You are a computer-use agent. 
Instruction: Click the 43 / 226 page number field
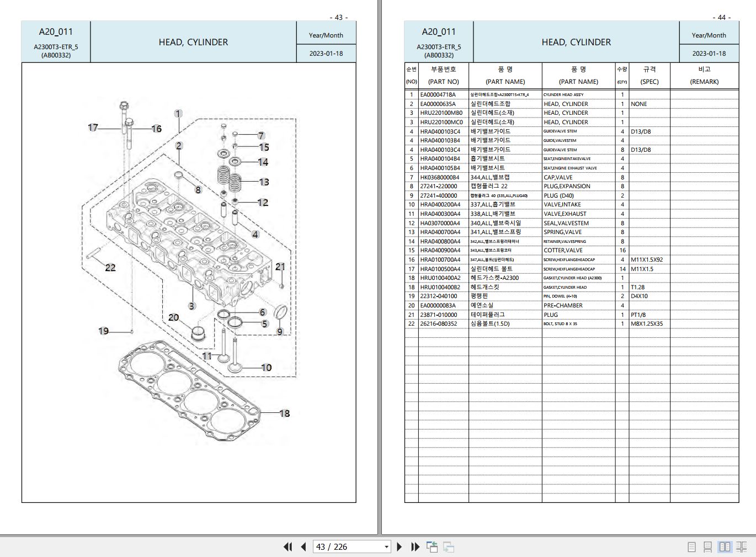[x=347, y=547]
